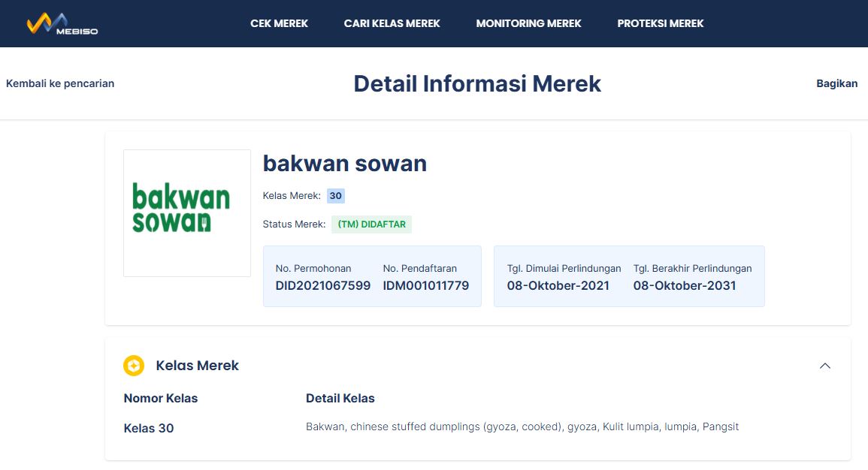The image size is (868, 470).
Task: Click the Tgl. Berakhir Perlindungan label
Action: tap(692, 268)
